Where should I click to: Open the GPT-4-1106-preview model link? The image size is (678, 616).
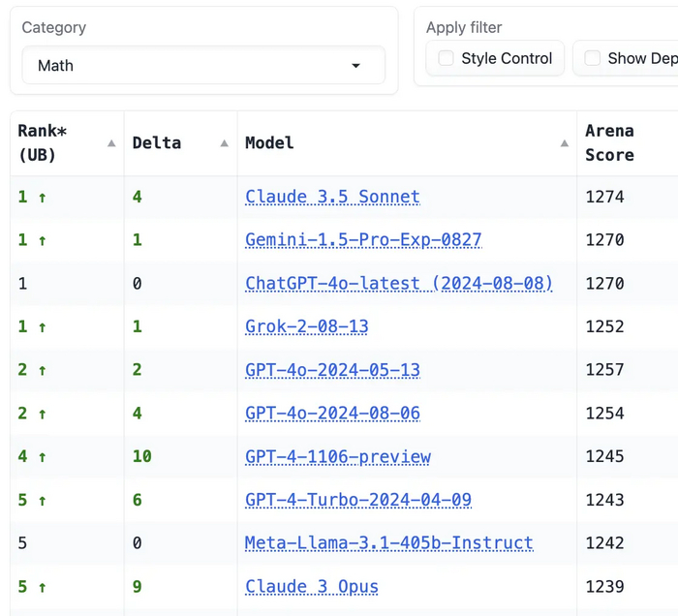point(338,456)
